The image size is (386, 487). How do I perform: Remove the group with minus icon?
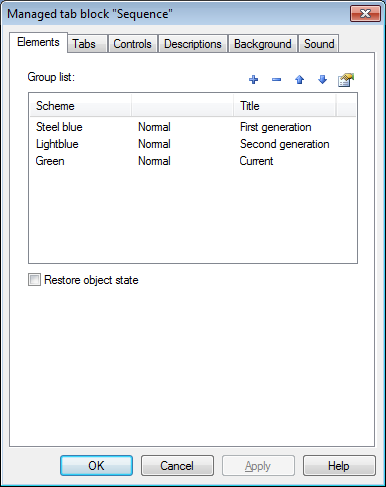pos(276,80)
